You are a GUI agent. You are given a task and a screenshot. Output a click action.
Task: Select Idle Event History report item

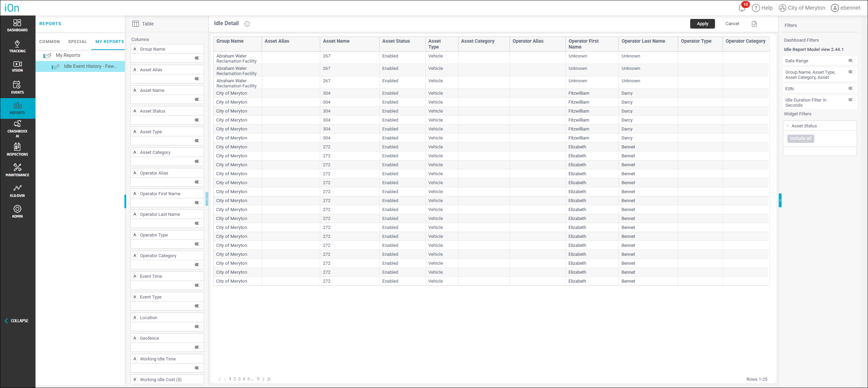click(x=90, y=66)
